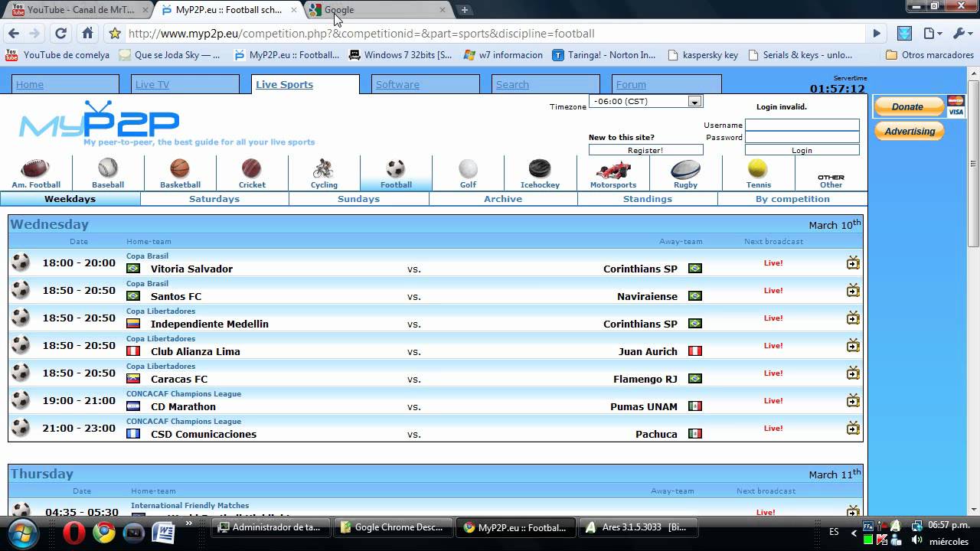Open the Administrador de tareas taskbar item

coord(271,527)
